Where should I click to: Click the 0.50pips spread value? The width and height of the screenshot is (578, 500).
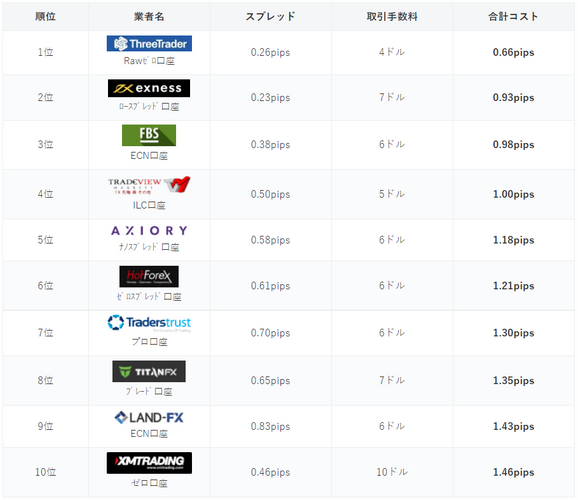(271, 194)
